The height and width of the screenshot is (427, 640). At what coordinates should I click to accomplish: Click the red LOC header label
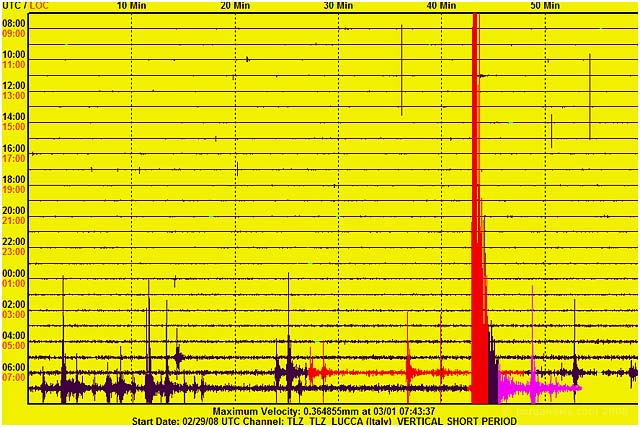coord(38,6)
